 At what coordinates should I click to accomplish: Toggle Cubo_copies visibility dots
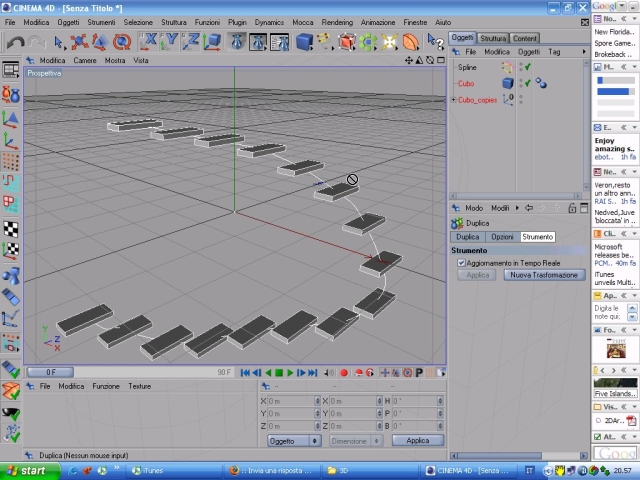521,100
